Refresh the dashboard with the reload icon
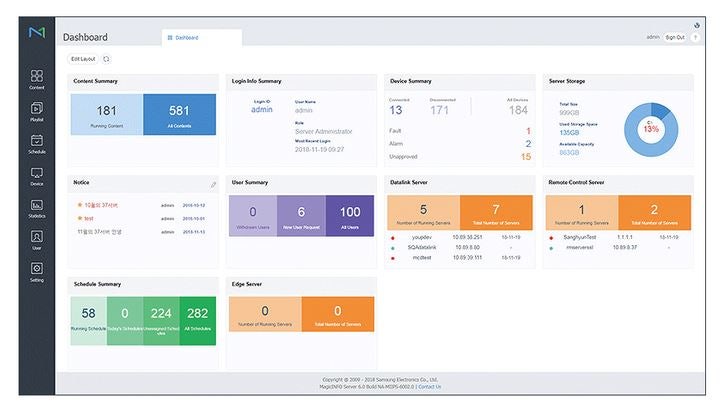This screenshot has height=415, width=724. click(106, 59)
